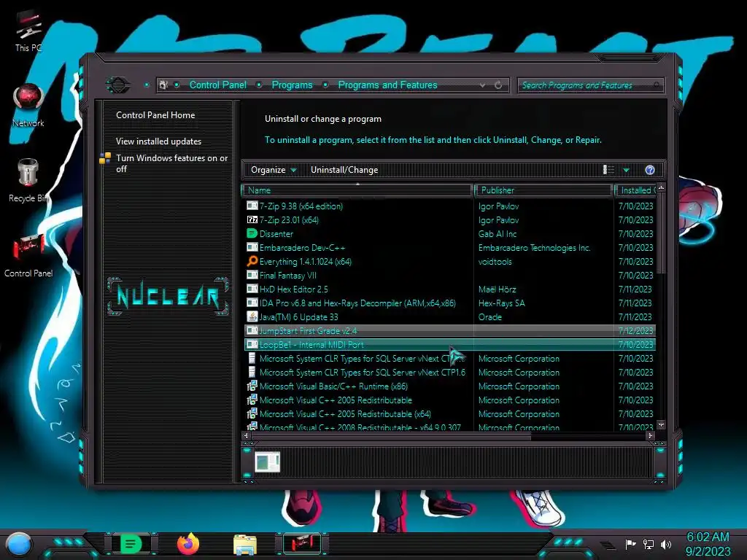Select IDA Pro v6.8 and Hex-Rays Decompiler
This screenshot has height=560, width=747.
coord(449,303)
